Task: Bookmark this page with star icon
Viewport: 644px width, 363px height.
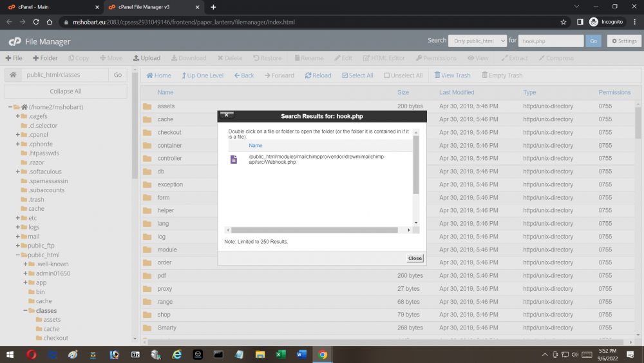Action: tap(563, 22)
